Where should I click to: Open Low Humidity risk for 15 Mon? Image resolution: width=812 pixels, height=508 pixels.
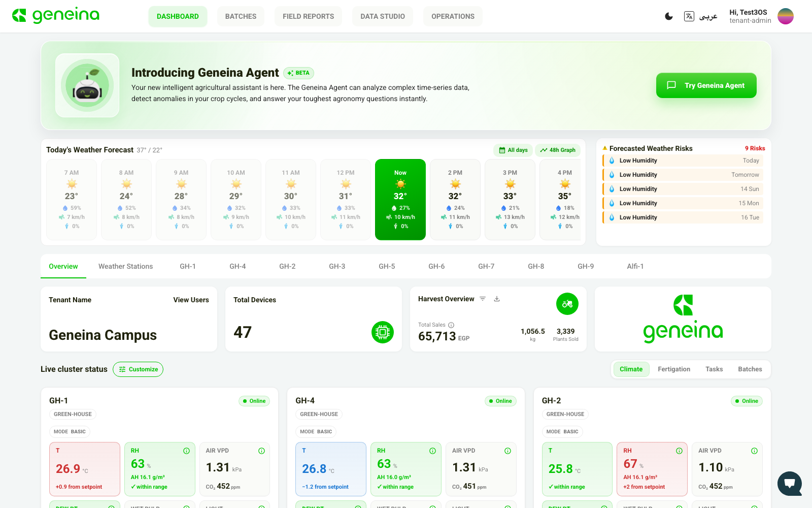pyautogui.click(x=683, y=203)
